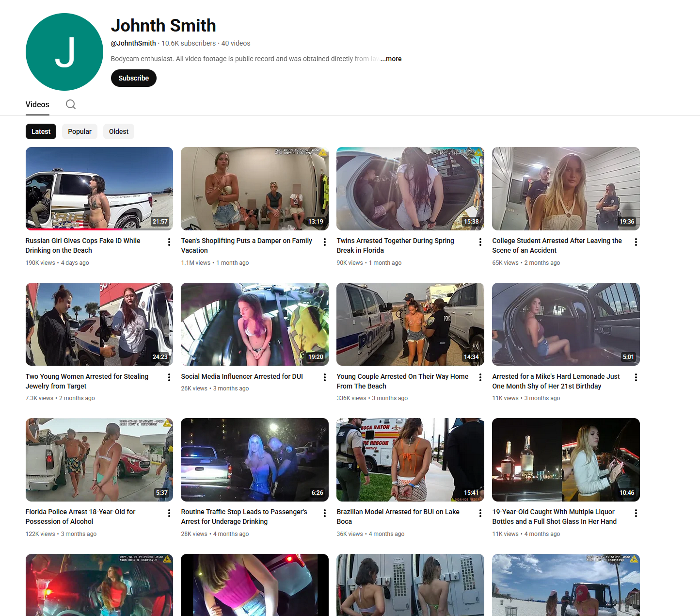
Task: Play the 19:36 video thumbnail
Action: [x=566, y=189]
